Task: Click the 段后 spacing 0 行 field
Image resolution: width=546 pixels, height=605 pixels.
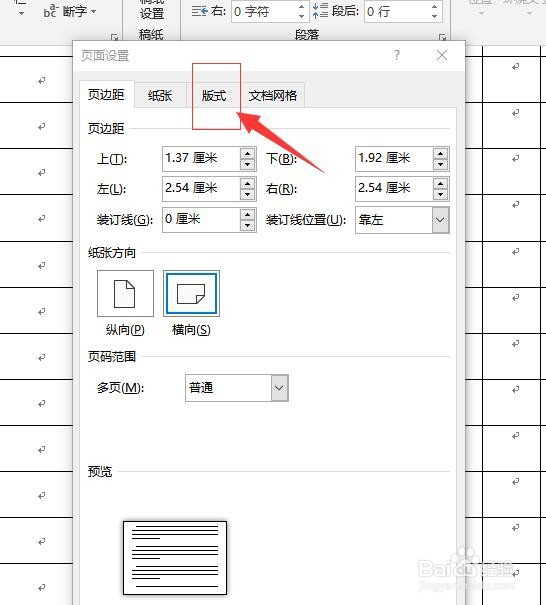Action: click(x=397, y=12)
